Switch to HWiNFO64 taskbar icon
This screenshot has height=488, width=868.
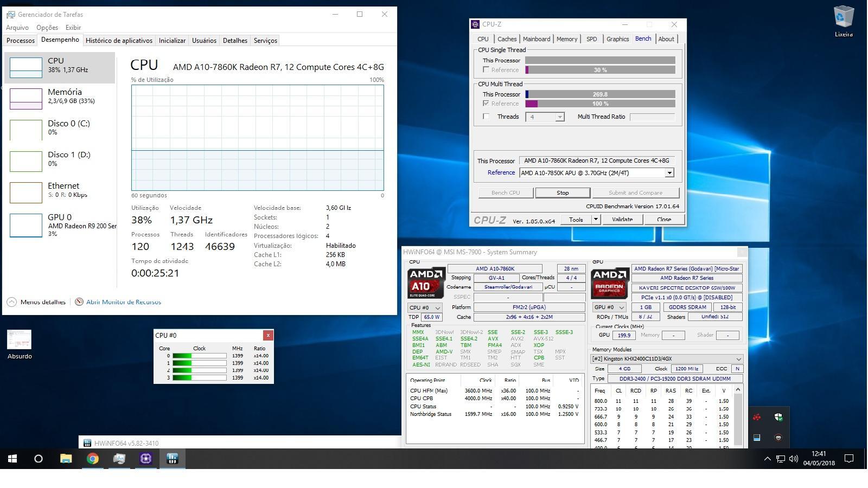(172, 459)
